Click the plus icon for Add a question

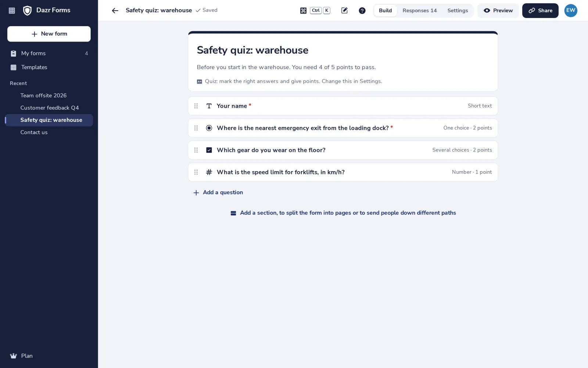tap(196, 193)
